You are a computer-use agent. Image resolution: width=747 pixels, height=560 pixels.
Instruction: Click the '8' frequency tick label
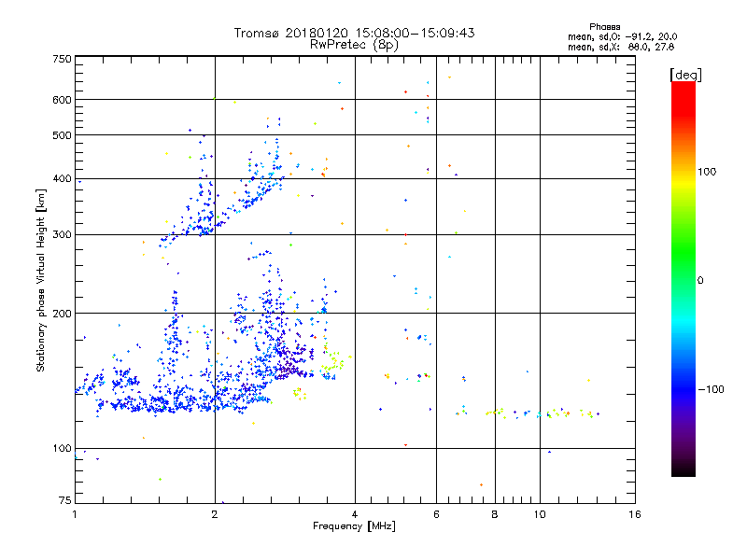tap(495, 514)
